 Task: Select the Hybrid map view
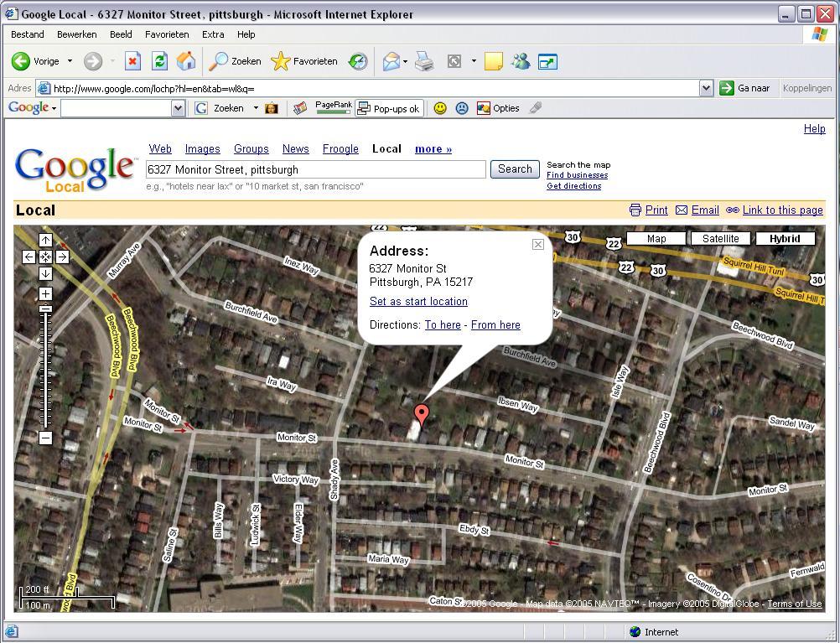click(785, 238)
